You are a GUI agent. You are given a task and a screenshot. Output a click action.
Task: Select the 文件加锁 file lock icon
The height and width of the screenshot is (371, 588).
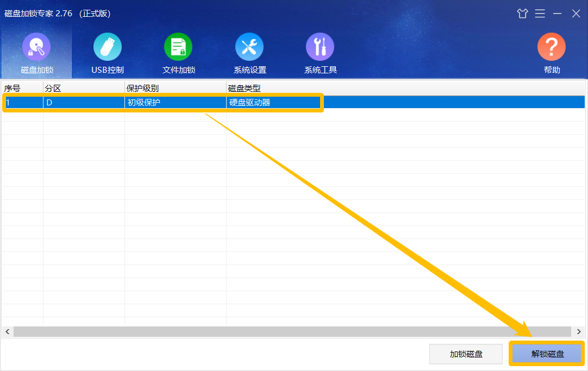click(178, 47)
